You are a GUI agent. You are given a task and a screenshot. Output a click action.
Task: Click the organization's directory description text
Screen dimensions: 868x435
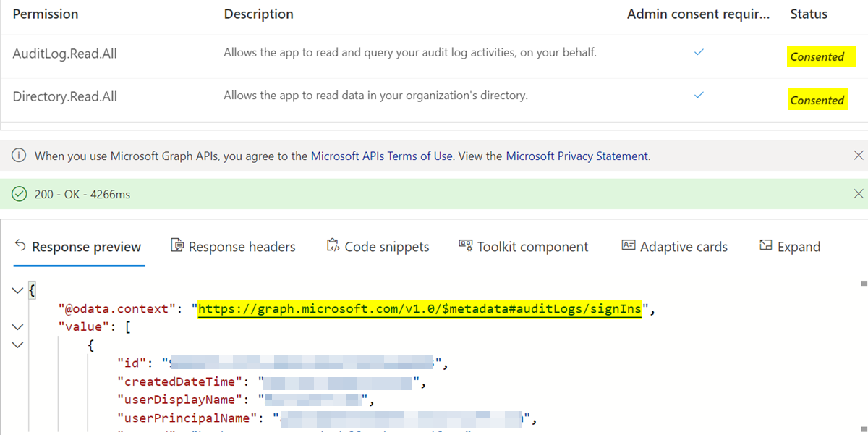tap(375, 95)
